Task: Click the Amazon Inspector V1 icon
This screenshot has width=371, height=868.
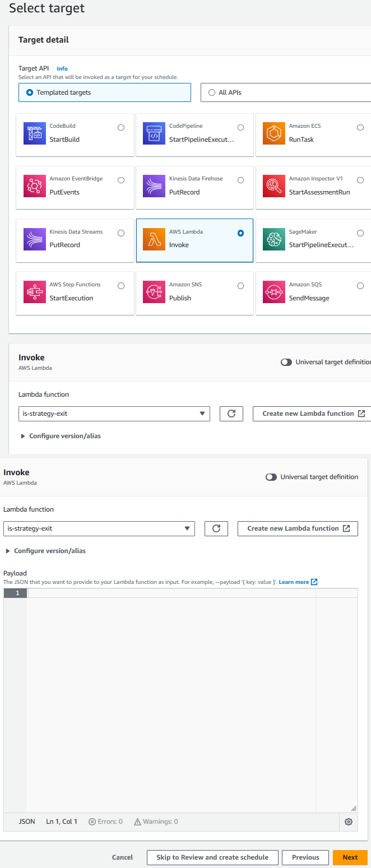Action: click(274, 186)
